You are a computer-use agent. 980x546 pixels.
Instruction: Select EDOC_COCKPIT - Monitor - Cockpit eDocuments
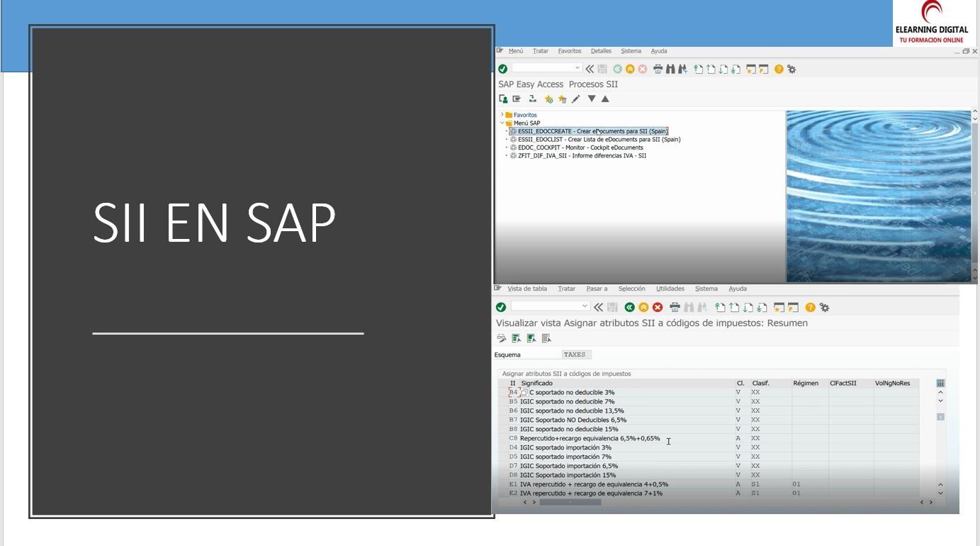click(x=577, y=147)
